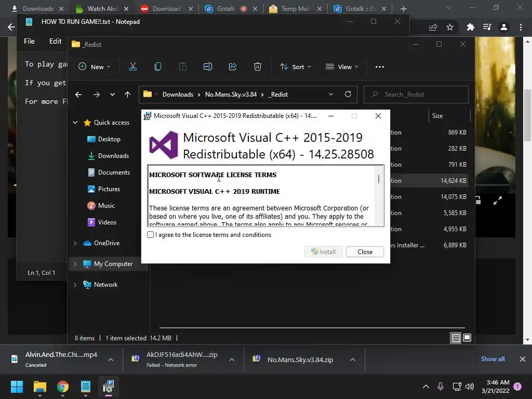Click Show all downloads link
532x399 pixels.
tap(493, 359)
